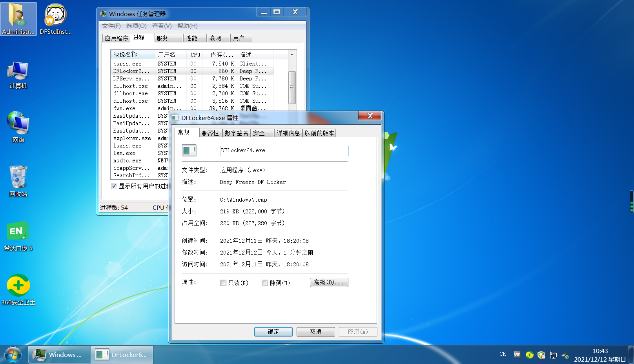Enable the 隐藏(H) attribute checkbox
Viewport: 634px width, 364px height.
click(x=265, y=283)
